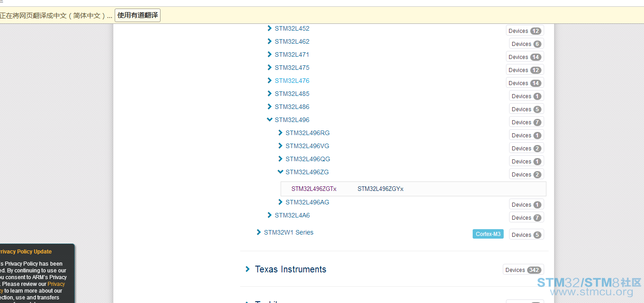Expand the STM32L452 chevron
This screenshot has height=303, width=644.
pos(269,28)
